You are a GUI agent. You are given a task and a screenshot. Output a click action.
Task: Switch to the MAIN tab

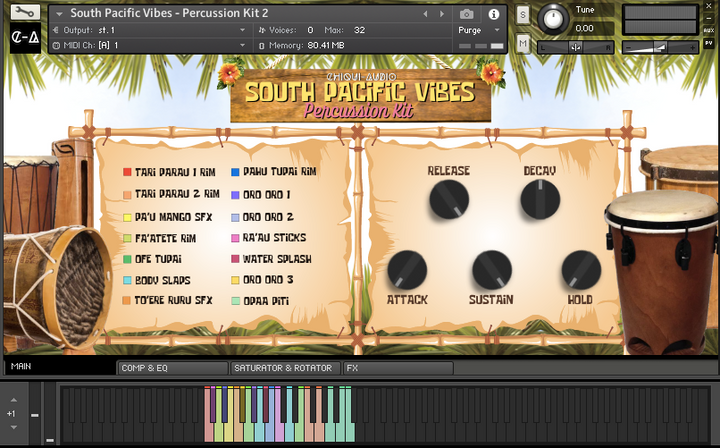[60, 367]
